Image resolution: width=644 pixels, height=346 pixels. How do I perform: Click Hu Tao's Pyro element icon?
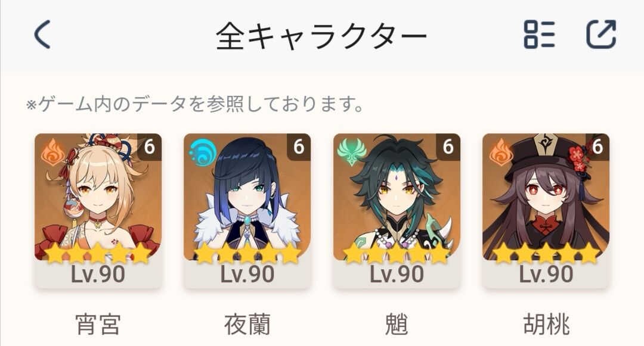(501, 152)
